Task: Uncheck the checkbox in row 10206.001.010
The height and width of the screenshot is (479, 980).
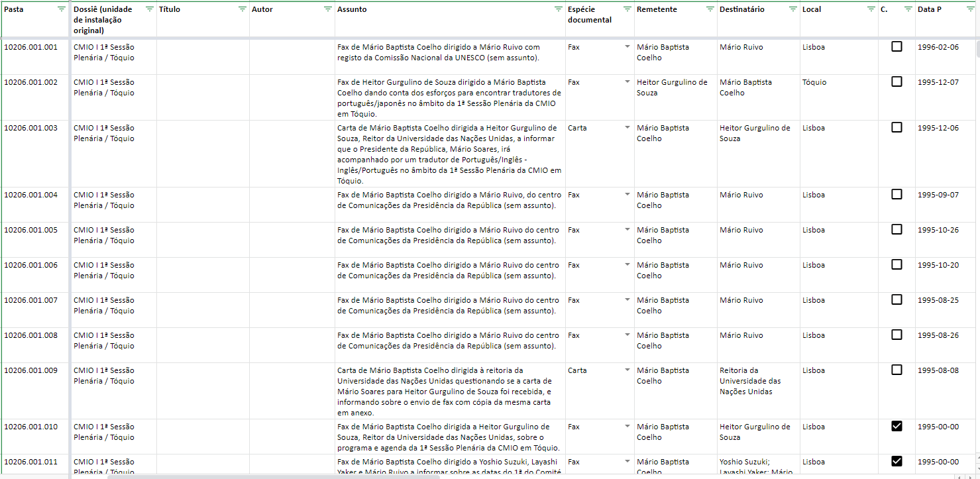Action: click(x=897, y=427)
